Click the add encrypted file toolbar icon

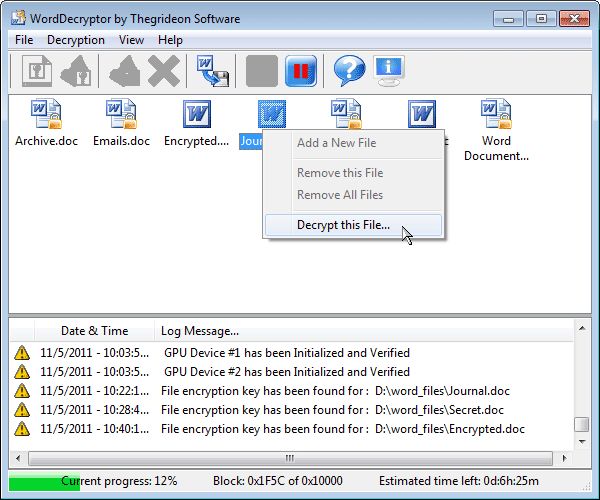click(x=37, y=70)
